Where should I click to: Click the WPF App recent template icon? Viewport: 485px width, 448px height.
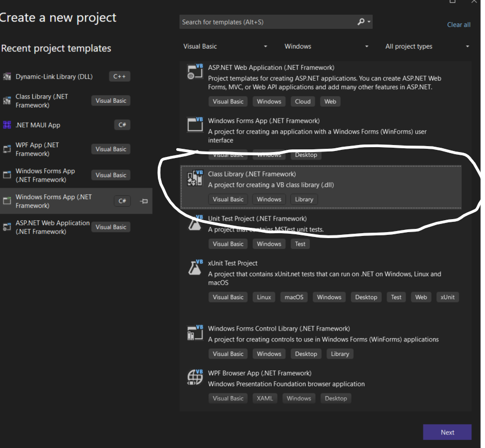(7, 149)
